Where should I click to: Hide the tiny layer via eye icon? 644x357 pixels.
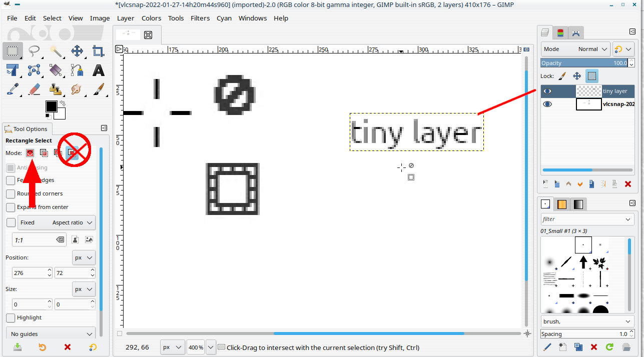click(548, 91)
